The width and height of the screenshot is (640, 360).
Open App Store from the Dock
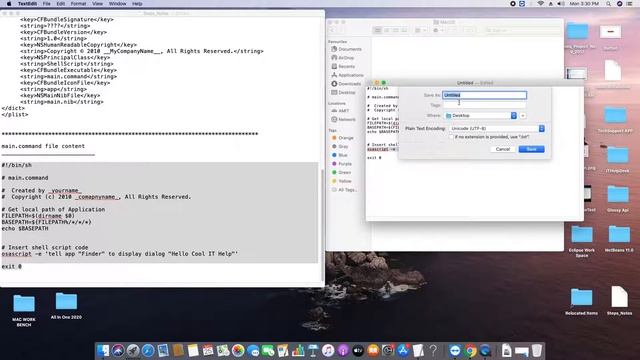pyautogui.click(x=403, y=350)
